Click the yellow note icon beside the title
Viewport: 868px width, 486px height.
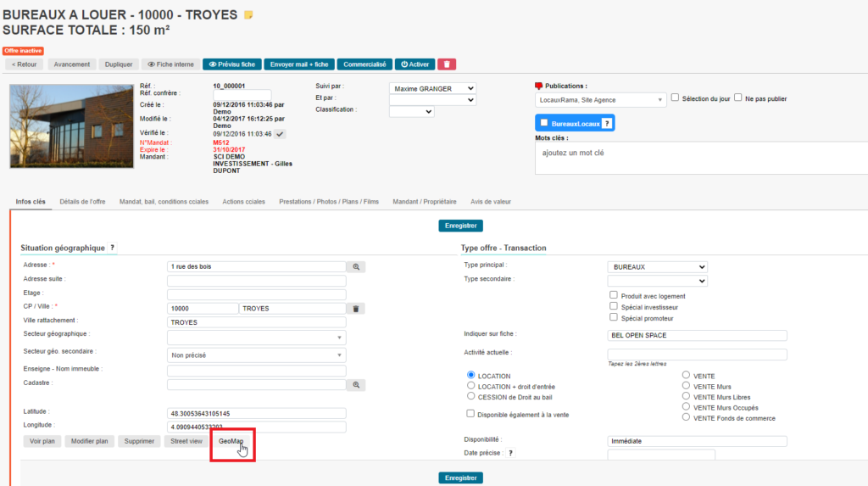tap(248, 15)
